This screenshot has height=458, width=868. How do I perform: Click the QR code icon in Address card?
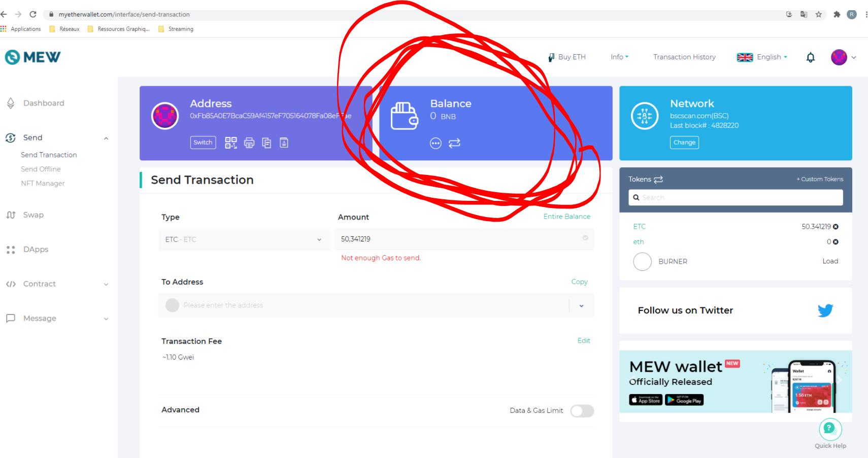click(x=231, y=143)
